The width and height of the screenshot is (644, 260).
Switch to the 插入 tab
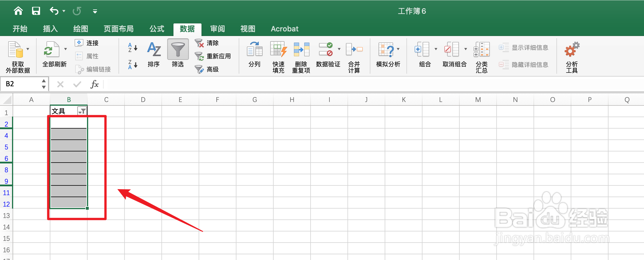(x=50, y=29)
